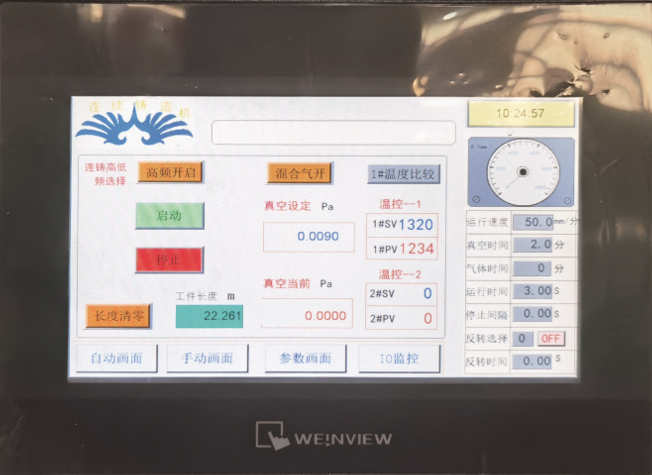The image size is (652, 475).
Task: Select the 温控--2 heading
Action: [400, 275]
